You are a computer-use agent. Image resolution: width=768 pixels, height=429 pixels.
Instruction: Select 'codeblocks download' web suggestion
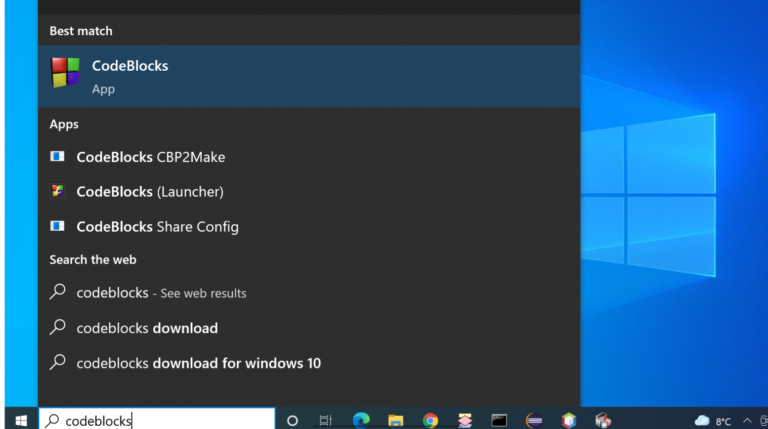(x=146, y=328)
